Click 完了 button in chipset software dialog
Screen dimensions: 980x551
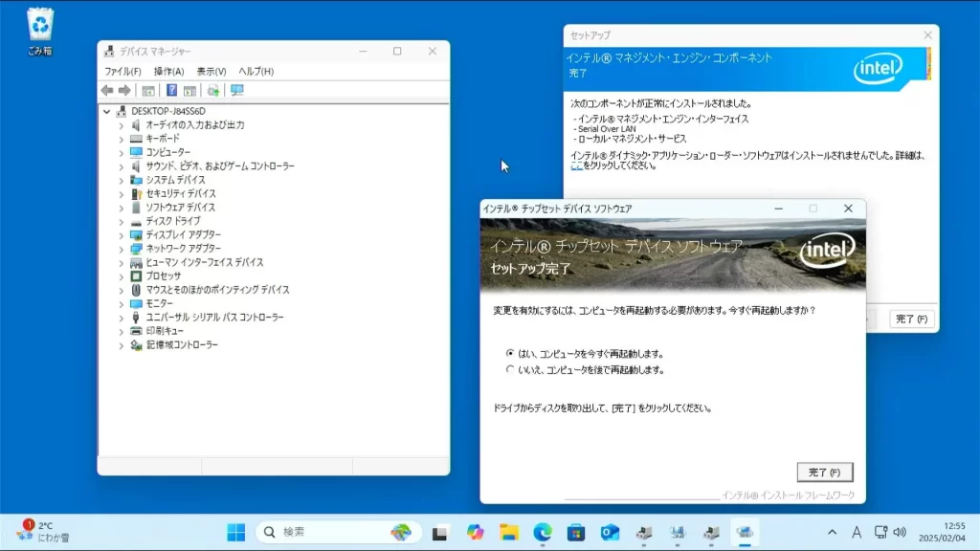coord(824,473)
